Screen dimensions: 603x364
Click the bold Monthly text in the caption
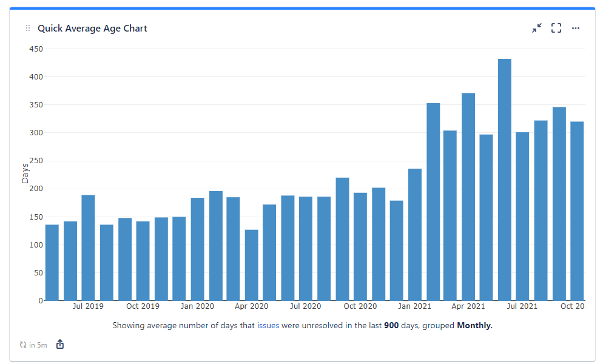tap(474, 325)
